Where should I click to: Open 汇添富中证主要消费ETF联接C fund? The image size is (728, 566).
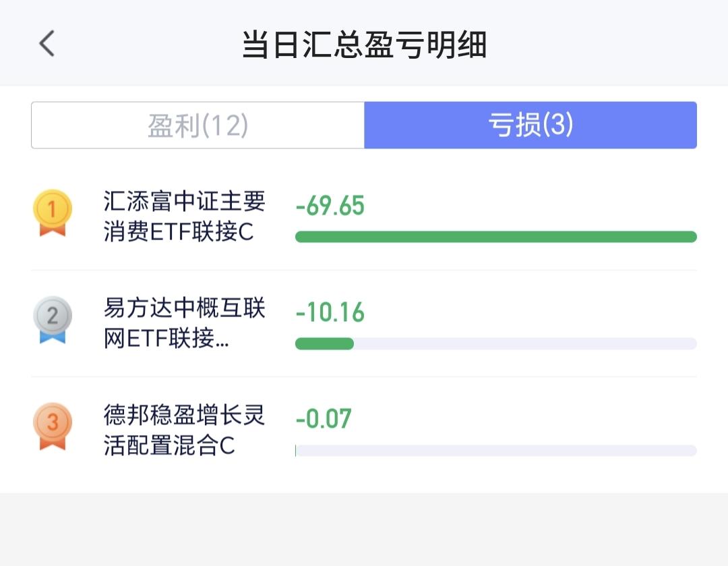click(x=184, y=216)
